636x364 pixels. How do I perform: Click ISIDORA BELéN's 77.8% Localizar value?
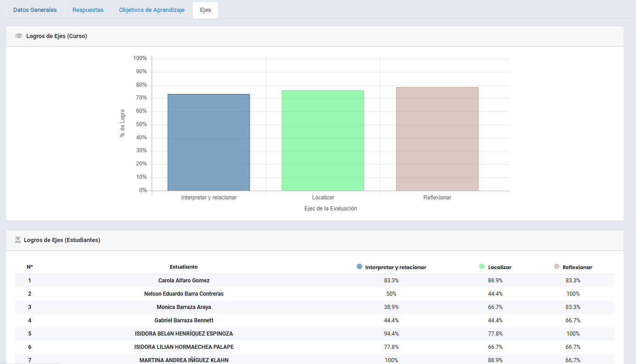[x=495, y=334]
